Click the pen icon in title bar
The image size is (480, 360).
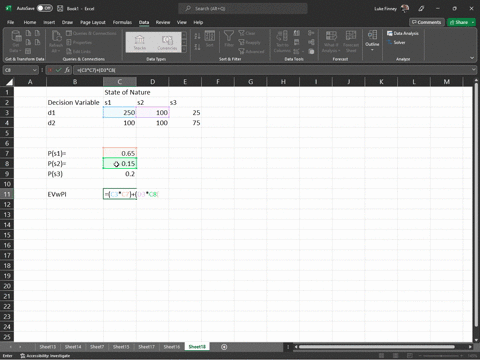tap(421, 9)
